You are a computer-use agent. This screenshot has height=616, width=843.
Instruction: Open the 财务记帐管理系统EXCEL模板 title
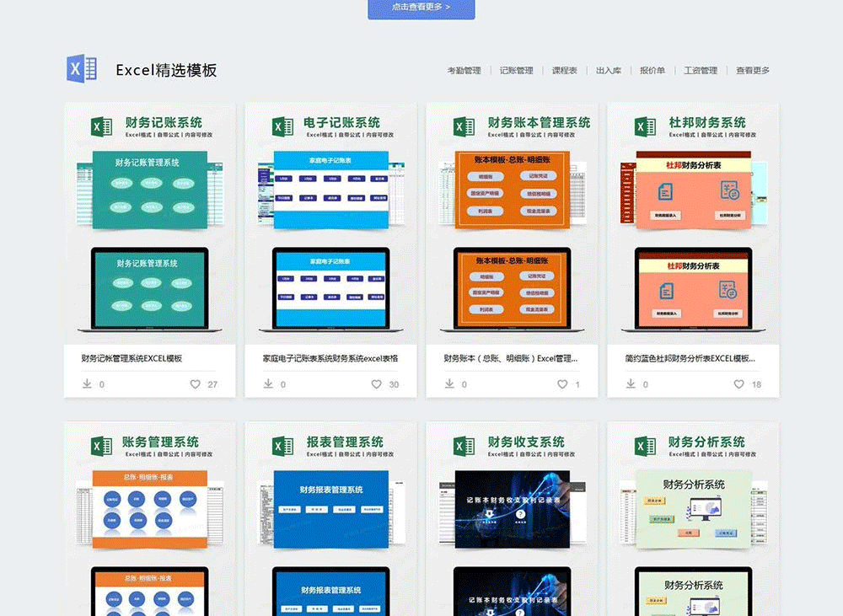point(132,358)
